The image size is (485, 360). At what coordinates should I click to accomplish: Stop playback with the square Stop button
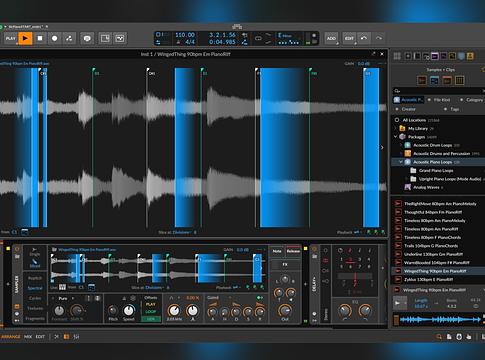(x=40, y=38)
